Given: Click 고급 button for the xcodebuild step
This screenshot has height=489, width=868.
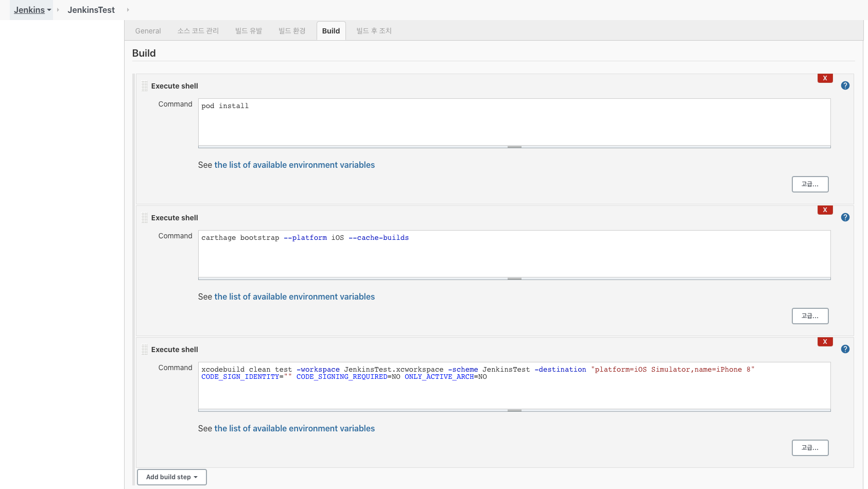Looking at the screenshot, I should (x=810, y=448).
